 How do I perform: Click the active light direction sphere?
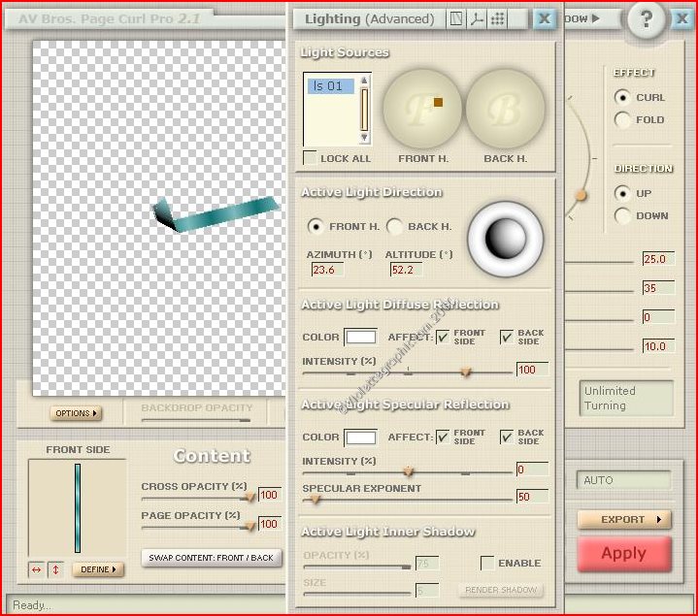pos(503,240)
